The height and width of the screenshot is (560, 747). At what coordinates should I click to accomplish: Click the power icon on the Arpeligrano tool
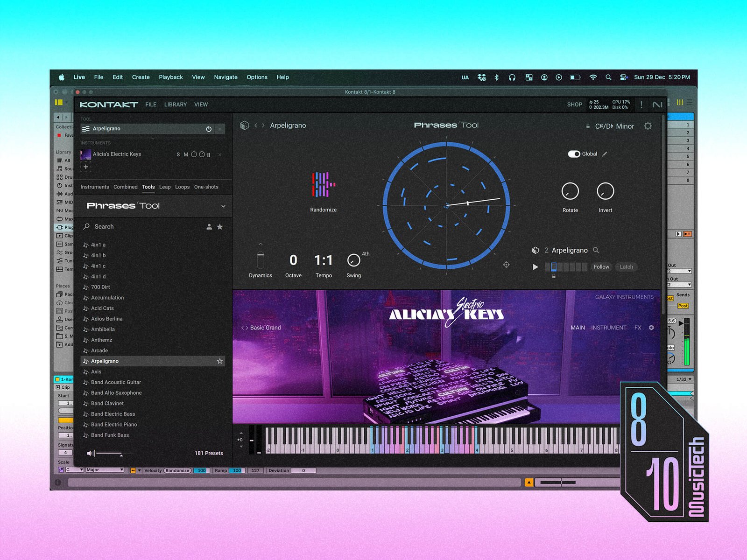209,129
